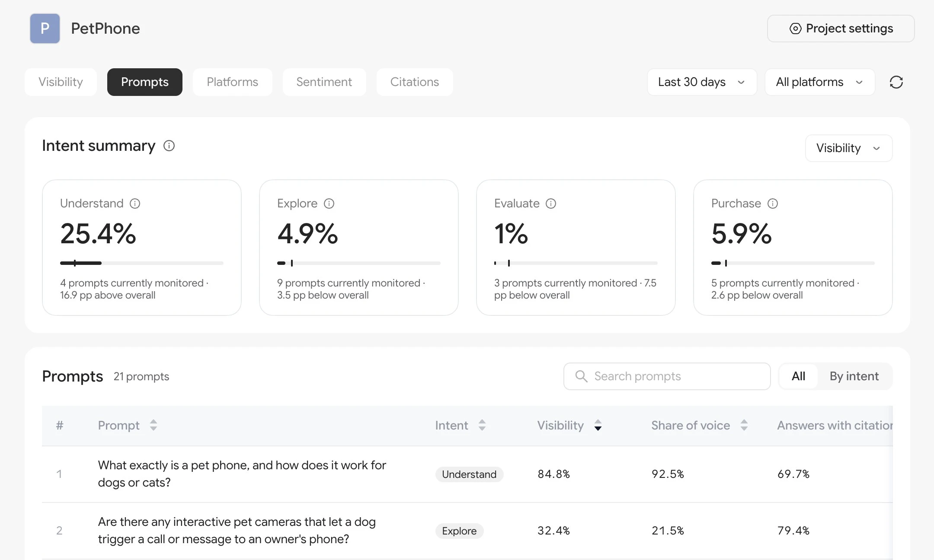
Task: Expand the Visibility metric dropdown
Action: click(849, 148)
